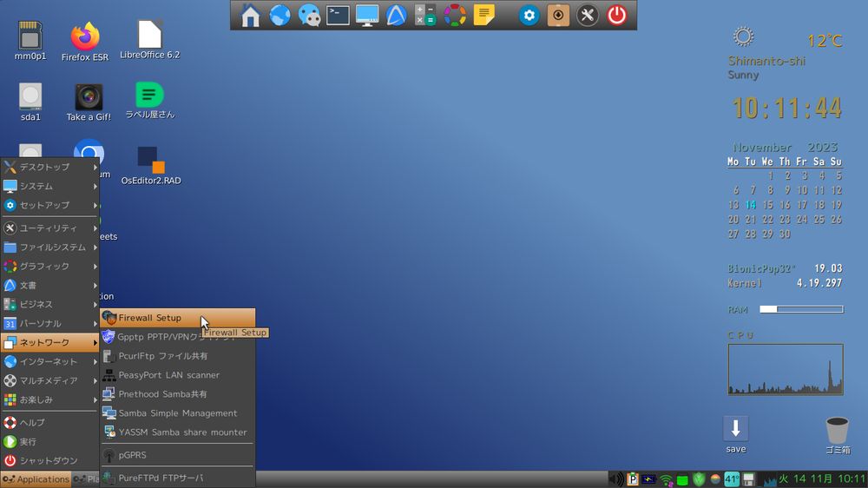Launch Firewall Setup from submenu
This screenshot has width=868, height=488.
tap(178, 318)
